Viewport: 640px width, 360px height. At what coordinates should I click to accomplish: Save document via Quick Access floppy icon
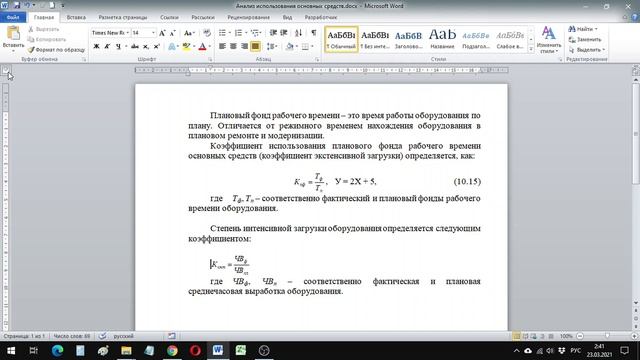(x=17, y=6)
